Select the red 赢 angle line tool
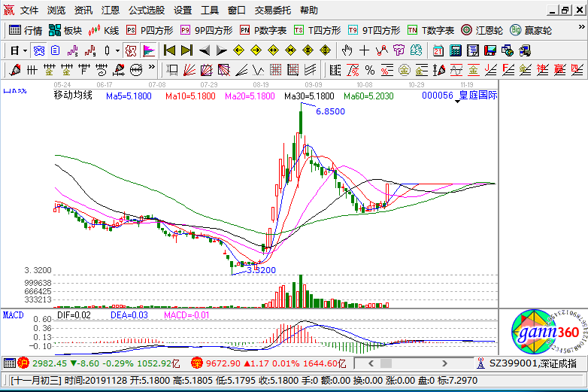Viewport: 588px width, 392px height. [x=559, y=70]
